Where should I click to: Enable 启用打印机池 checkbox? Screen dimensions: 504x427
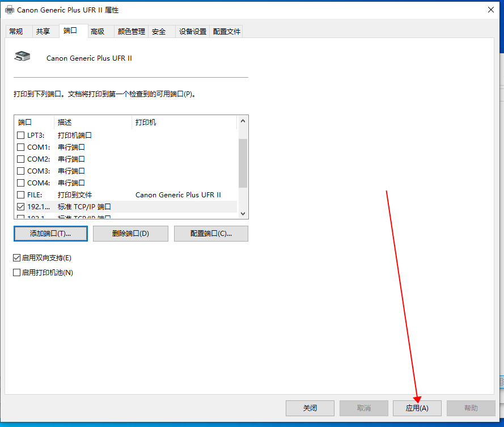click(x=17, y=273)
